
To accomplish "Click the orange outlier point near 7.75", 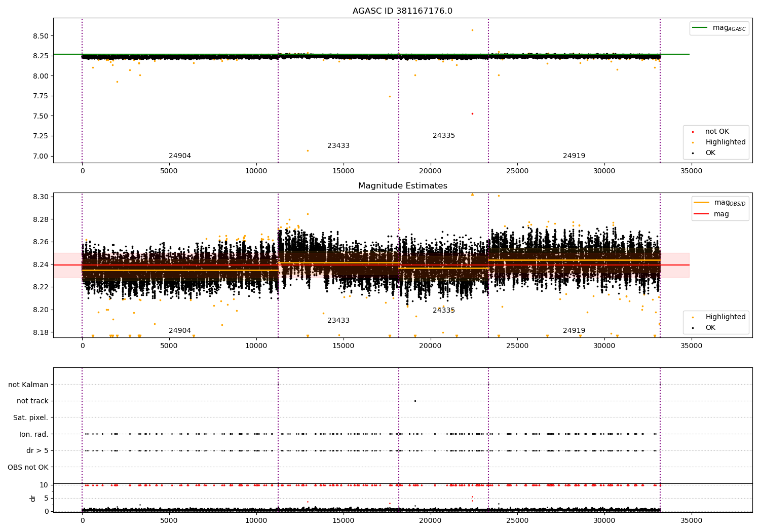I will coord(390,96).
